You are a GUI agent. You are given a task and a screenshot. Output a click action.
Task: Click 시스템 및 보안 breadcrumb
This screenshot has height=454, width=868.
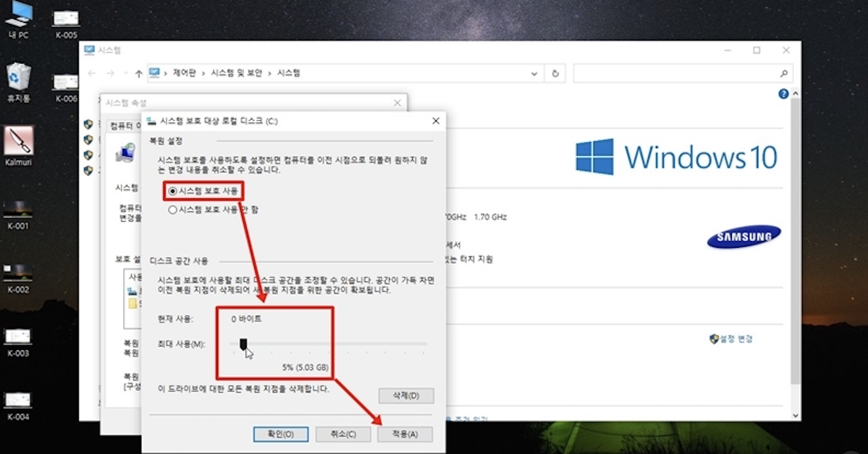[236, 73]
